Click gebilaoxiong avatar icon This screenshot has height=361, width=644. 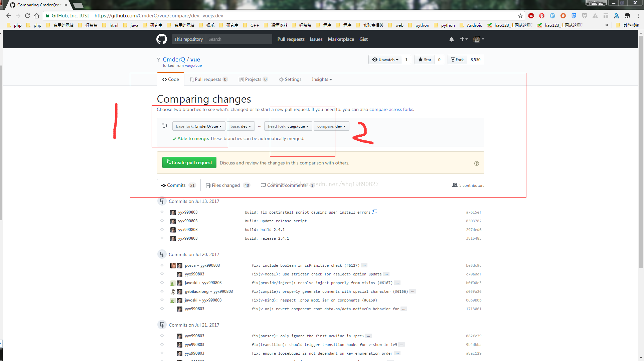[x=173, y=291]
